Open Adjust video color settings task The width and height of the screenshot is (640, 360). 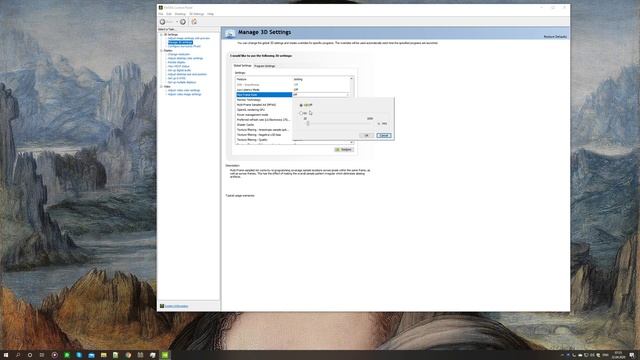pos(184,90)
